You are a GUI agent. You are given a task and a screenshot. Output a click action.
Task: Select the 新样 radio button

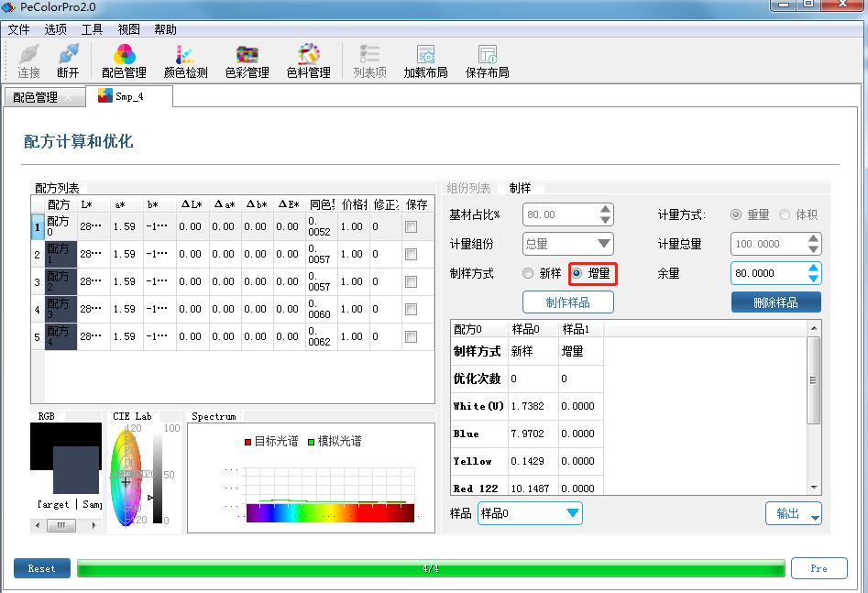pos(528,273)
